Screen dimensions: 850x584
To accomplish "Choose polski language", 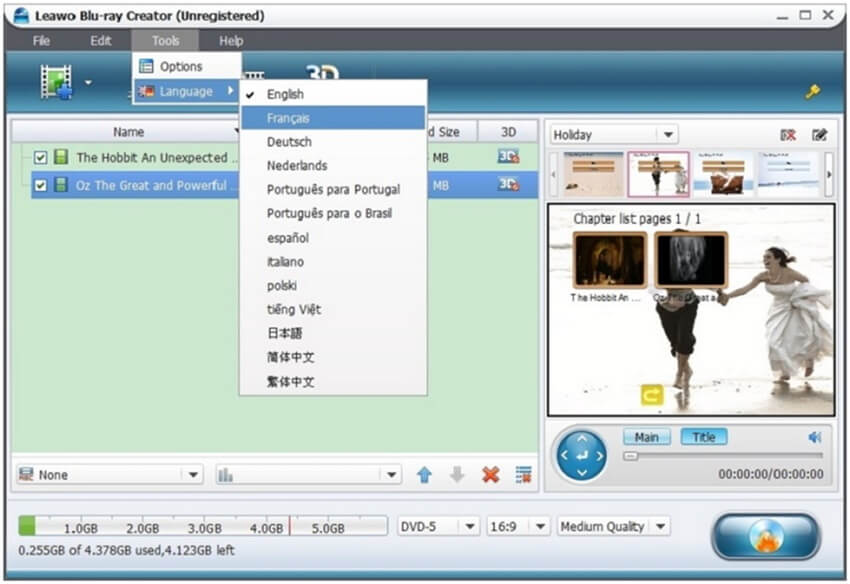I will 333,286.
